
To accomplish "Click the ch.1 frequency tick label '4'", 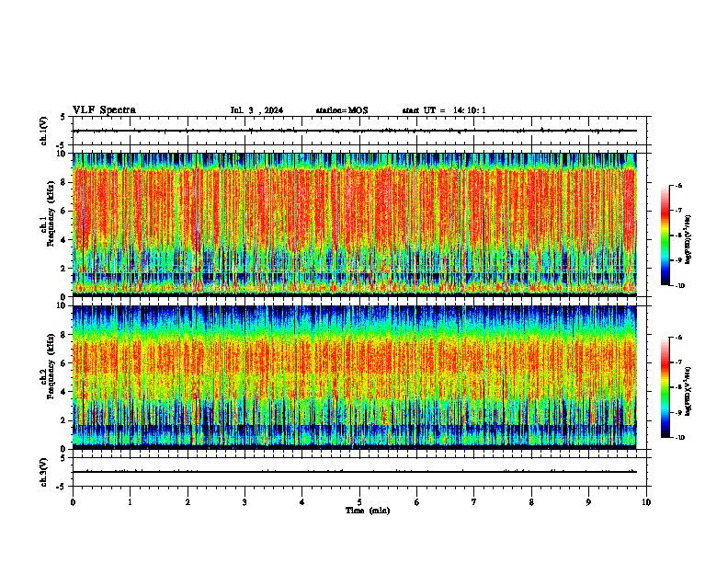I will tap(64, 240).
